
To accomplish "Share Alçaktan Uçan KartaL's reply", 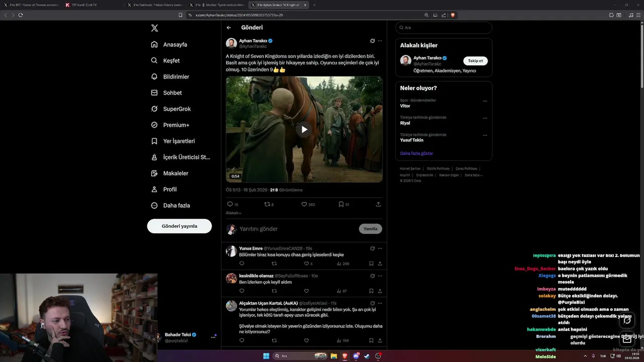I will pyautogui.click(x=380, y=340).
